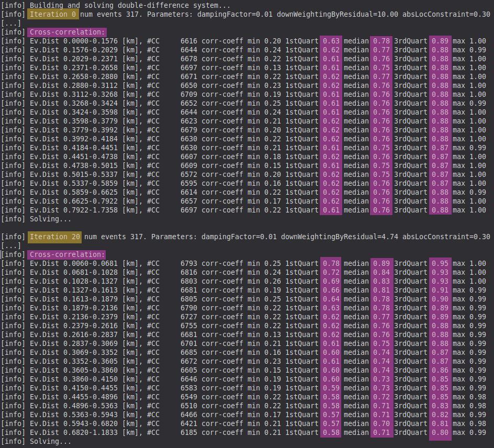Click the "downWeightingByResidual=4.74" parameter text
The width and height of the screenshot is (494, 448).
(340, 237)
